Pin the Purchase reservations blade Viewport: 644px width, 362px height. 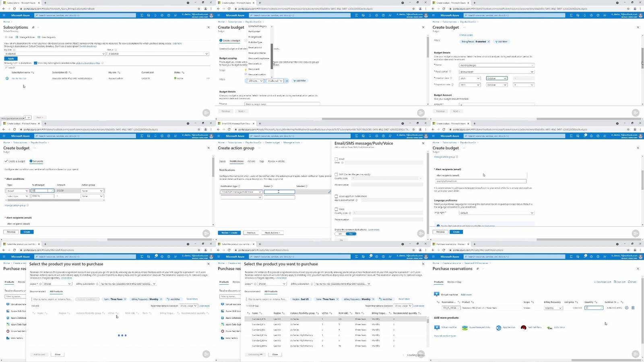click(x=478, y=269)
